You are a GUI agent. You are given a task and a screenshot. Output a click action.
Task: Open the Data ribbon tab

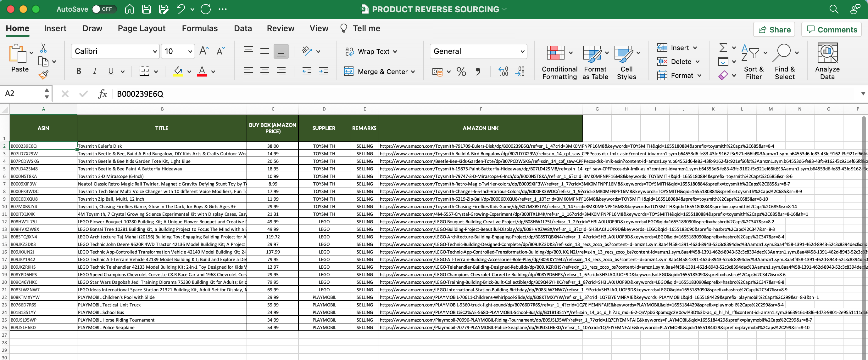[x=242, y=28]
